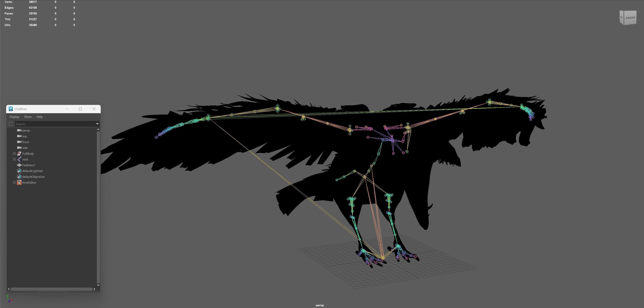
Task: Open the Outliner search options dropdown arrow
Action: 97,124
